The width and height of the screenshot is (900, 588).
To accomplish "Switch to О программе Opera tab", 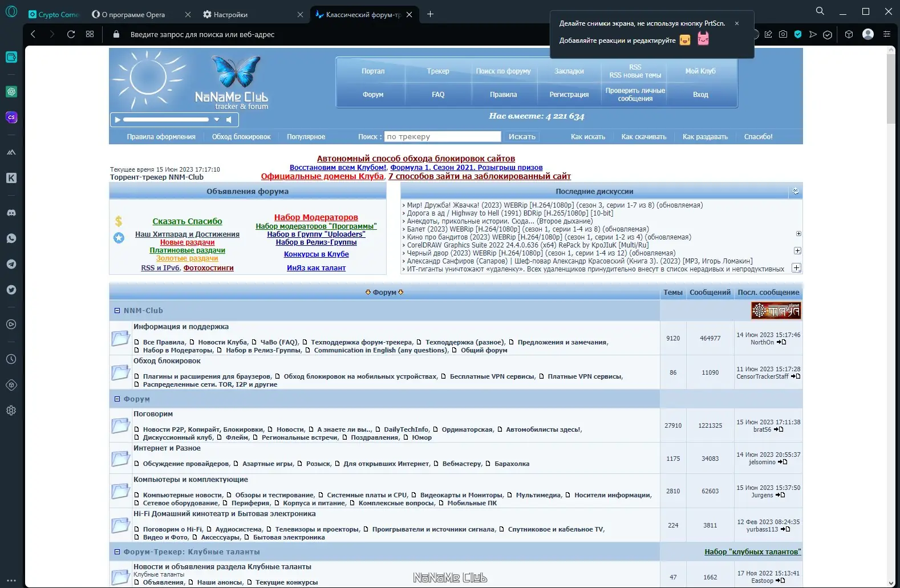I will 133,15.
